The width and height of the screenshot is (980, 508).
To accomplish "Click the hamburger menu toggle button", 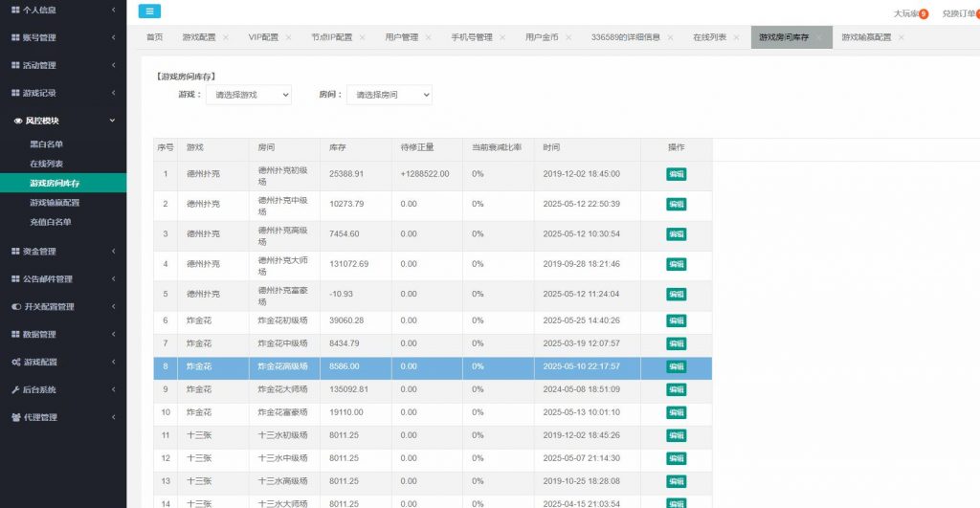I will coord(149,11).
